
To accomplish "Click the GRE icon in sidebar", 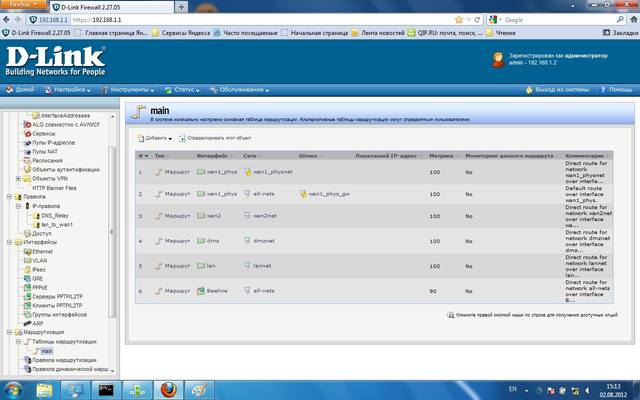I will [27, 278].
